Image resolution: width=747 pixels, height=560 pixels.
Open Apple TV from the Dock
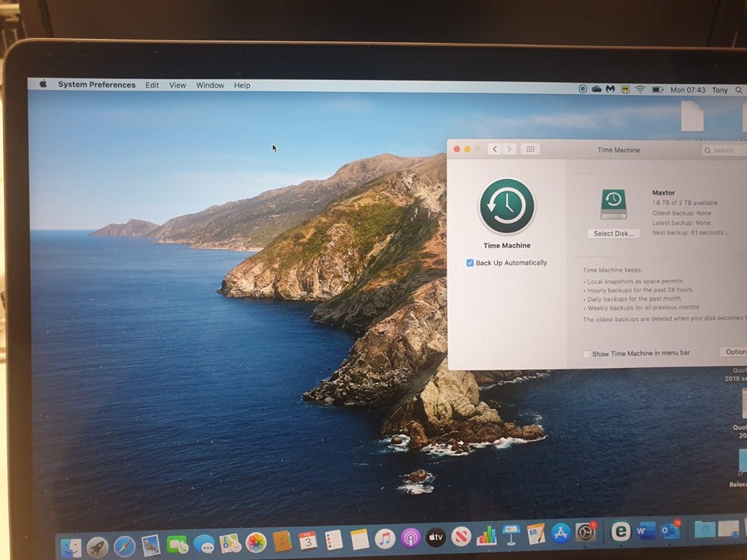point(436,537)
